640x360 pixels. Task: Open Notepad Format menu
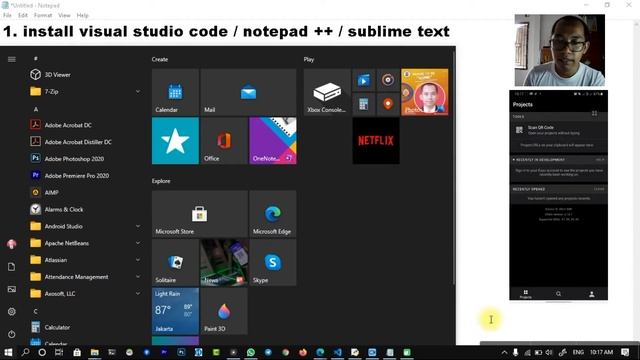pyautogui.click(x=43, y=15)
